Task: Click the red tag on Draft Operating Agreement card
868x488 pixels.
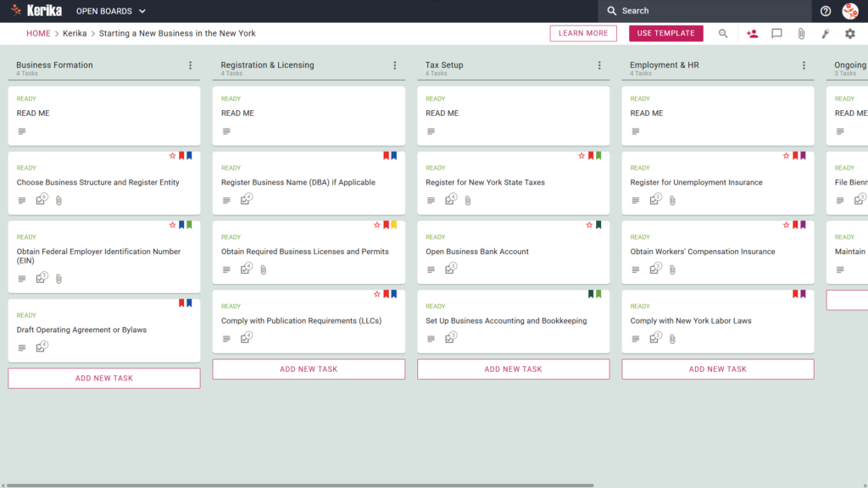Action: point(181,302)
